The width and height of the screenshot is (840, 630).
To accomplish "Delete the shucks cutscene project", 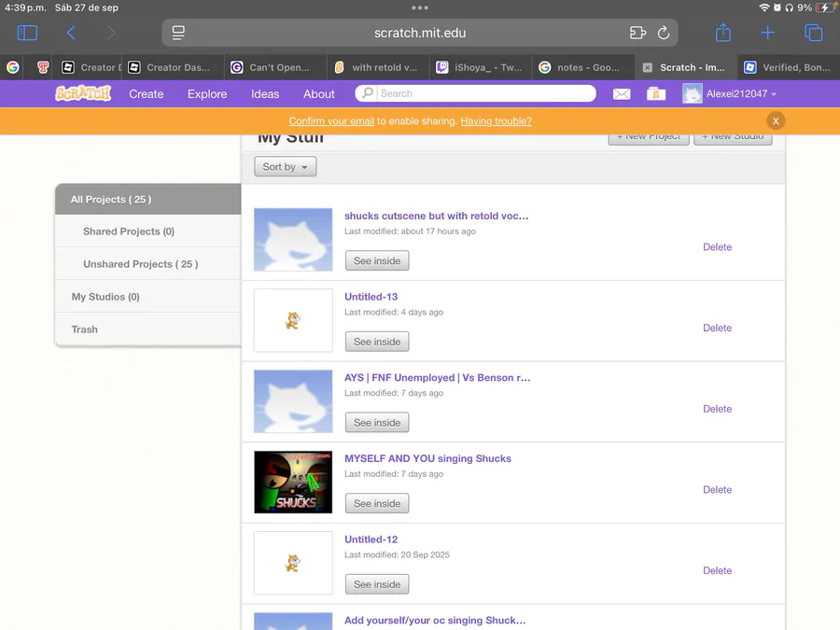I will point(718,247).
